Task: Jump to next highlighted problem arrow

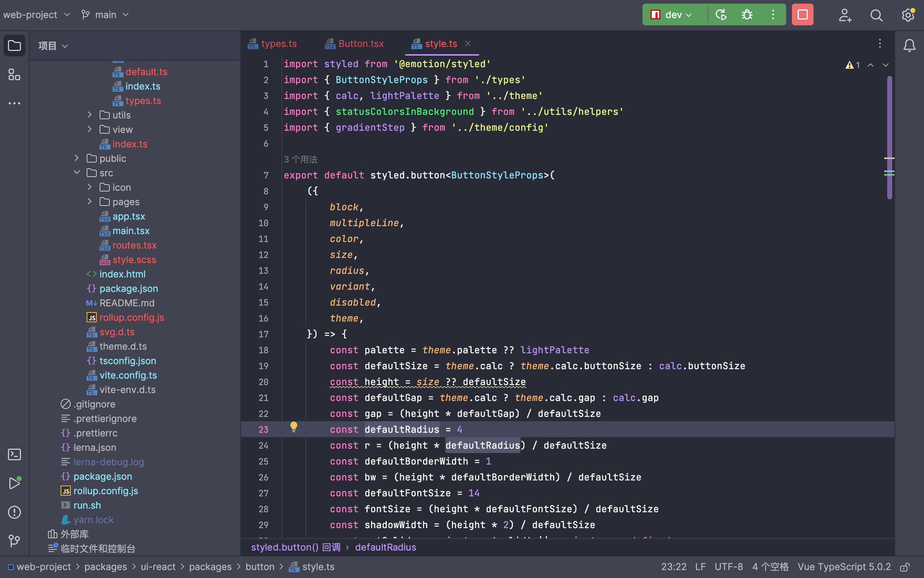Action: tap(886, 65)
